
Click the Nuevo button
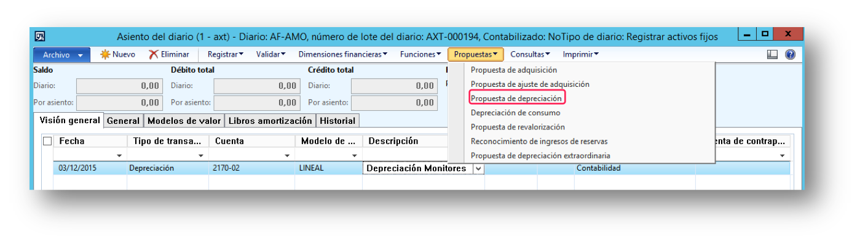[x=117, y=54]
